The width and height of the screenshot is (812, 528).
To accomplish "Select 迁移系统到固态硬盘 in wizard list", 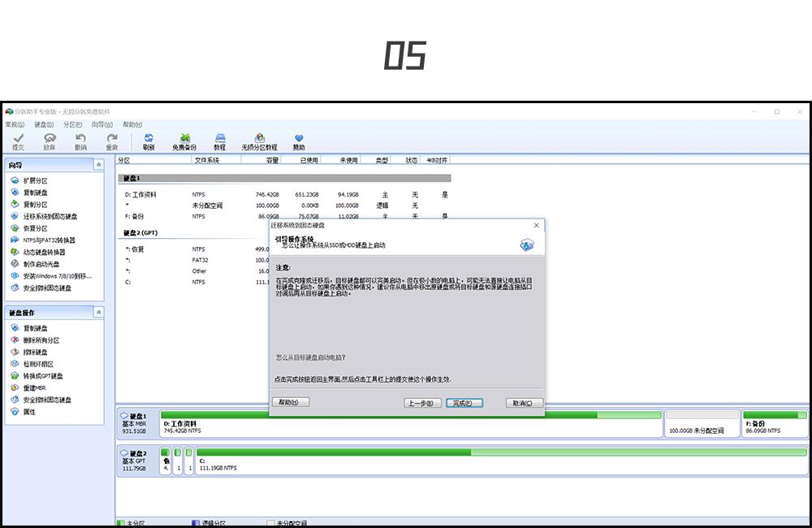I will click(x=50, y=217).
